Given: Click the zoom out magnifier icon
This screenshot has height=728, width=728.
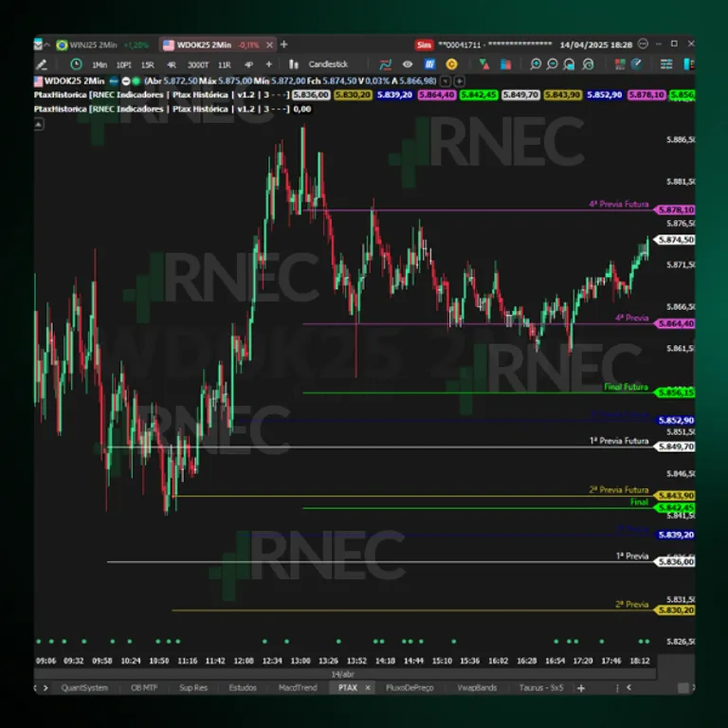Looking at the screenshot, I should coord(552,64).
